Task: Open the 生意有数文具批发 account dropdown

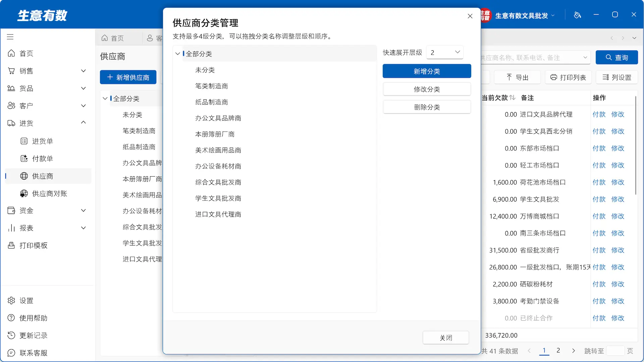Action: point(525,15)
